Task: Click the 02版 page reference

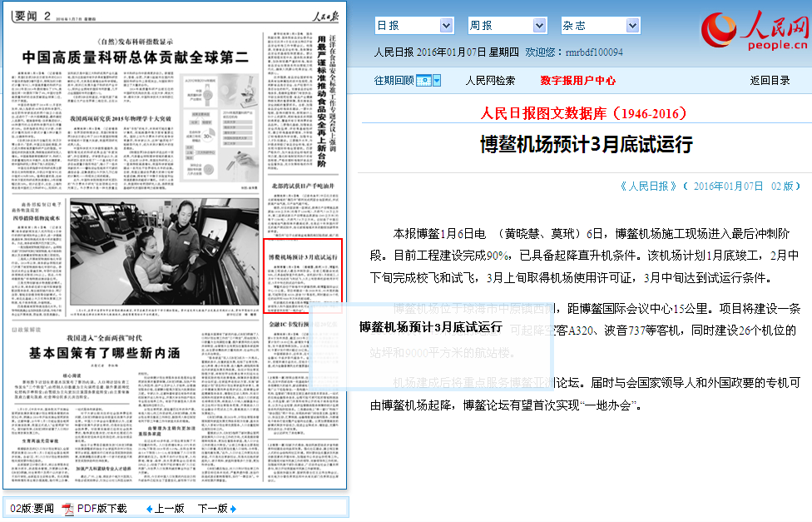Action: point(782,186)
